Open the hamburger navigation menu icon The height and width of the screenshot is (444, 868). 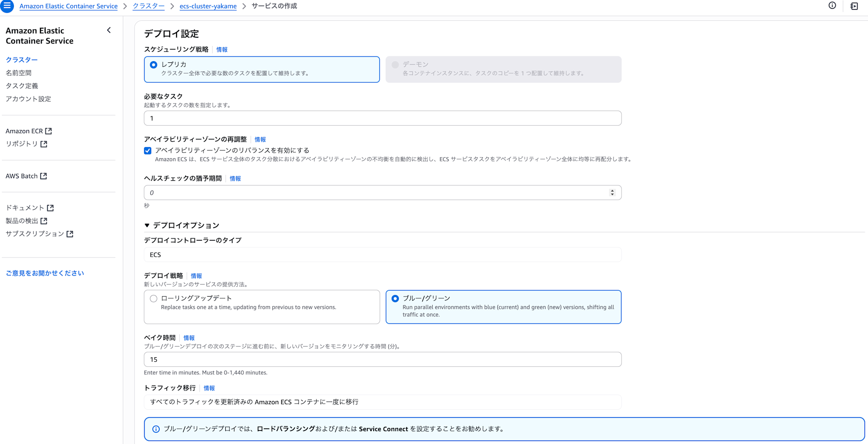coord(7,6)
